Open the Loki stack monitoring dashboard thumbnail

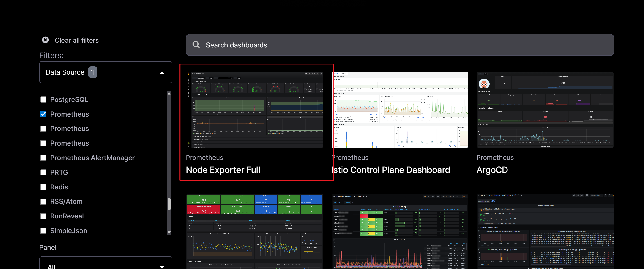[545, 231]
